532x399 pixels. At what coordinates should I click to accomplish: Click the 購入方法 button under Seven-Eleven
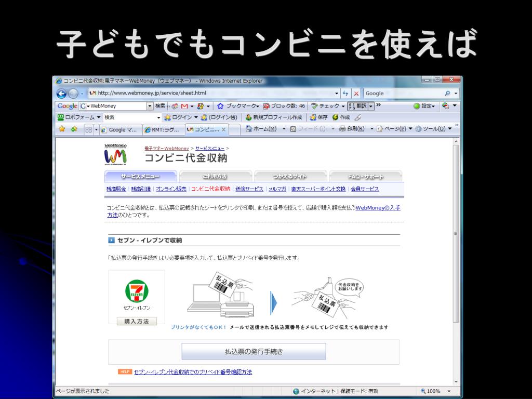click(137, 321)
